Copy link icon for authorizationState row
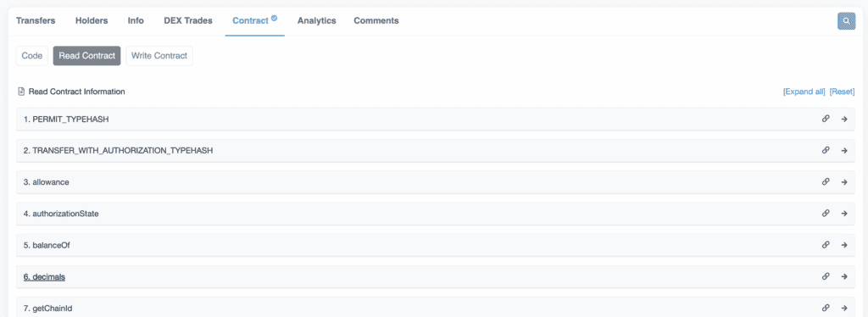 tap(826, 213)
